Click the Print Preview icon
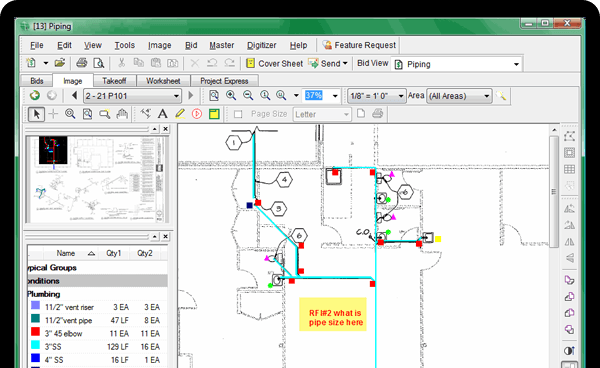The image size is (600, 368). 99,63
